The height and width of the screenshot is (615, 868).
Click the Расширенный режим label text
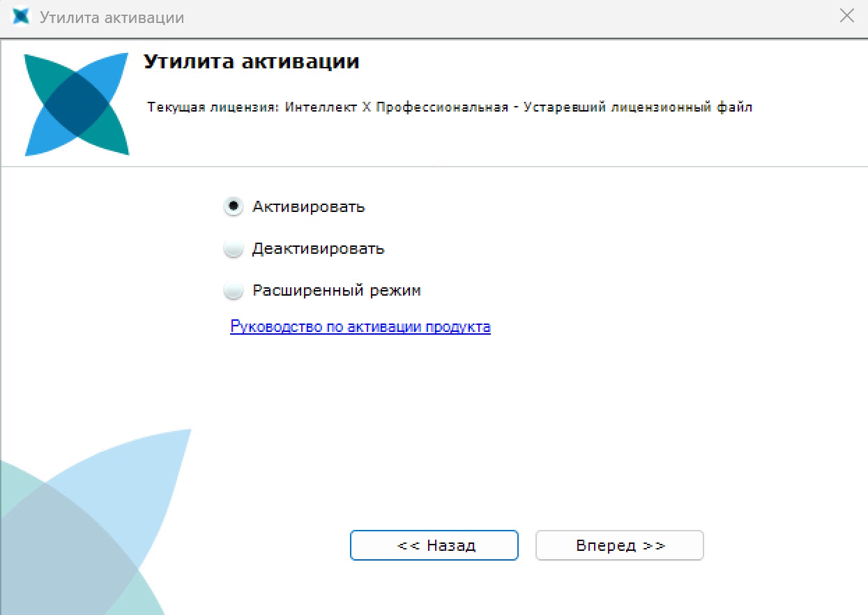pos(337,291)
